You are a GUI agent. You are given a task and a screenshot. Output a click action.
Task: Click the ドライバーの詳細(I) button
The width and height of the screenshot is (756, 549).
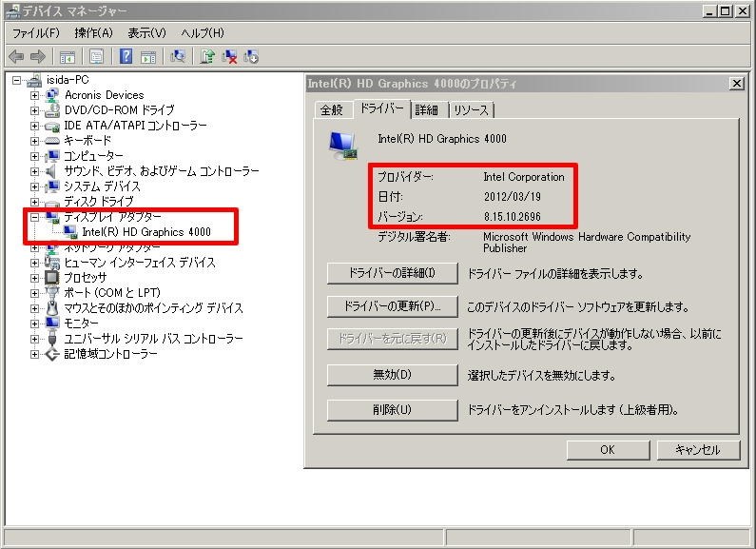click(x=392, y=273)
